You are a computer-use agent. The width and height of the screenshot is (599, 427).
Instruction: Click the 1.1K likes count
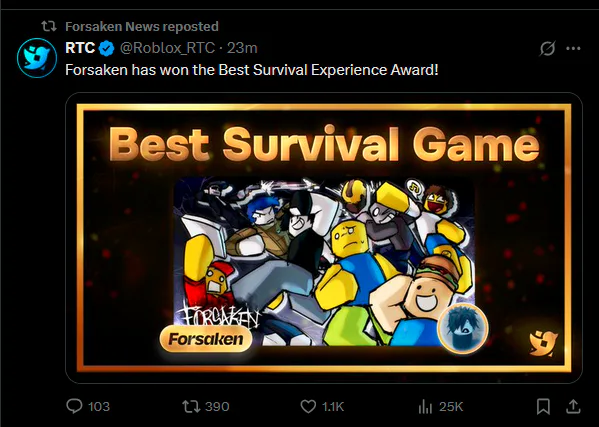pyautogui.click(x=333, y=406)
